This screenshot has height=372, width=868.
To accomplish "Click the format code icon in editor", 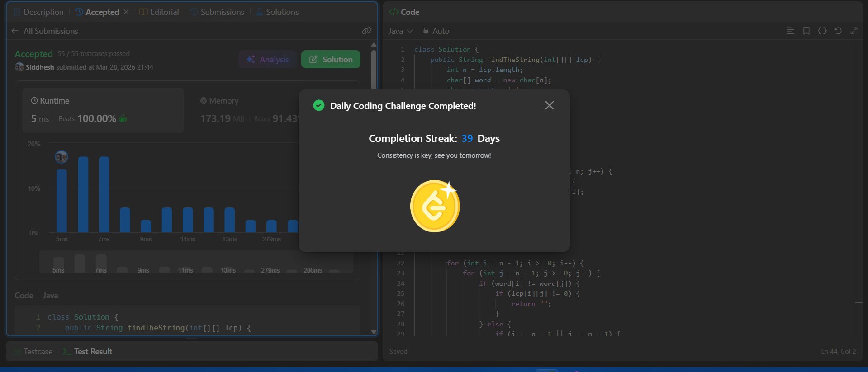I will [x=790, y=31].
